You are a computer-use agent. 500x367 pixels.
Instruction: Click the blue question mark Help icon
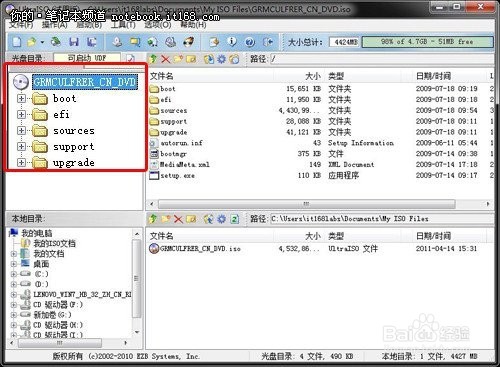(x=250, y=42)
